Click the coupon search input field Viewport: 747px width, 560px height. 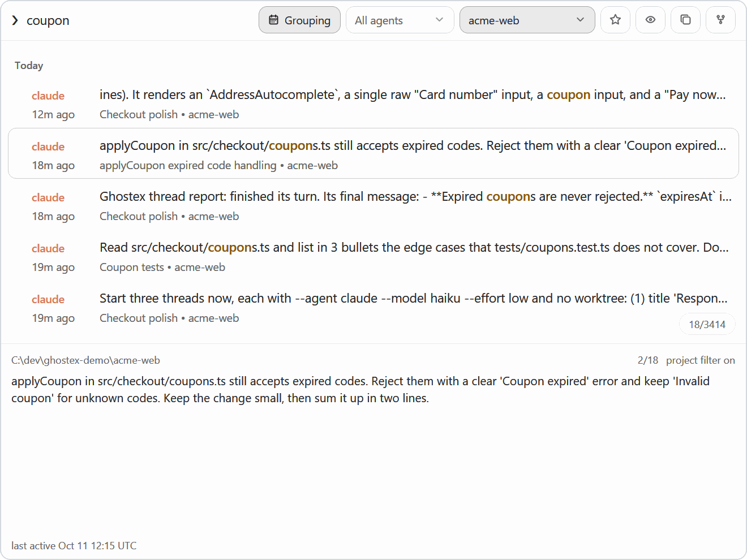coord(136,20)
